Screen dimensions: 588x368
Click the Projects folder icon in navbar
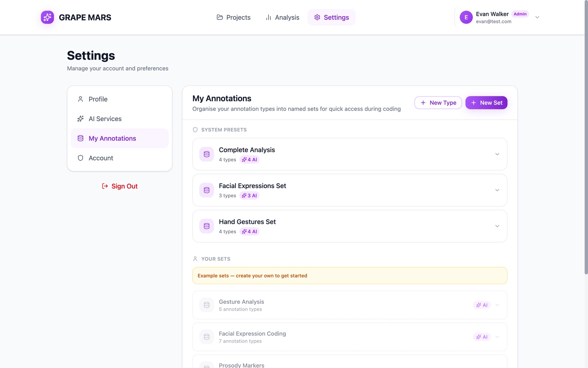tap(220, 17)
